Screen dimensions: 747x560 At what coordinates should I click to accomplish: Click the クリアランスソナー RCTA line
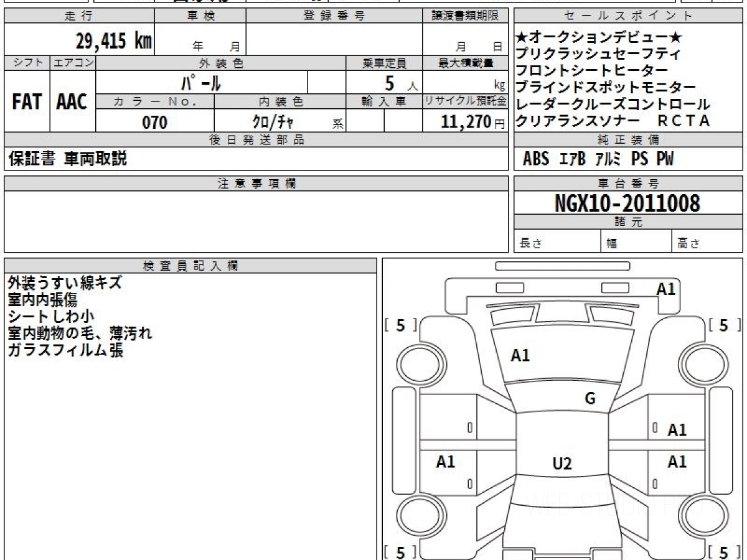point(614,121)
